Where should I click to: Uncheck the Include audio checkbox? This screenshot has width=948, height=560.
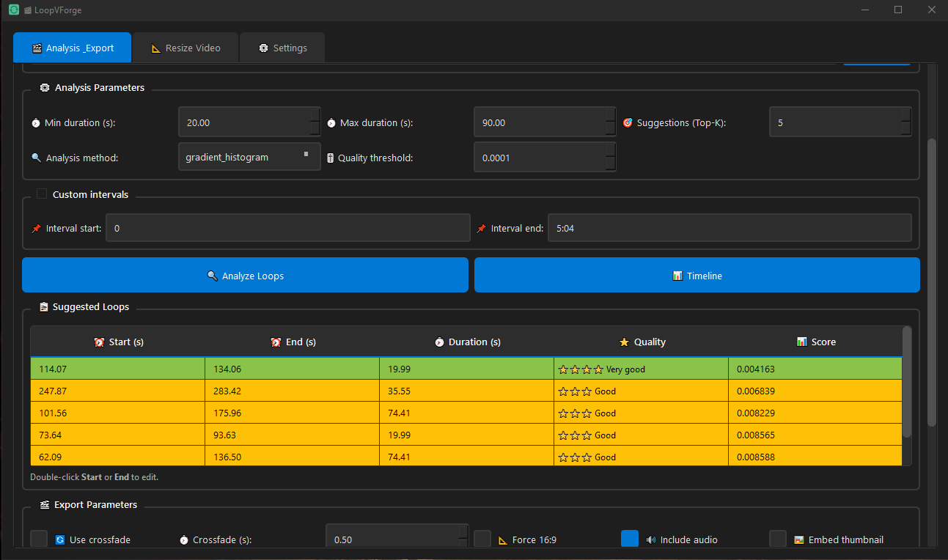[x=630, y=539]
